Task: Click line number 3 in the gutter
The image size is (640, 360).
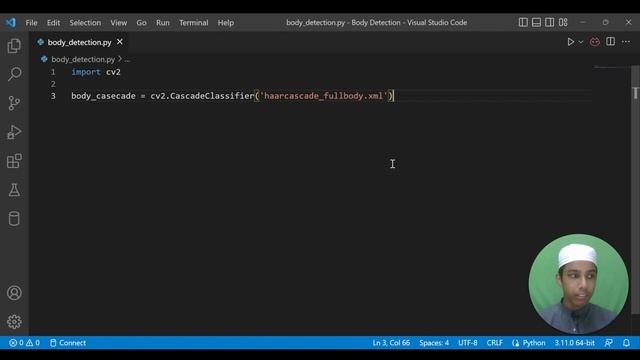Action: (x=53, y=96)
